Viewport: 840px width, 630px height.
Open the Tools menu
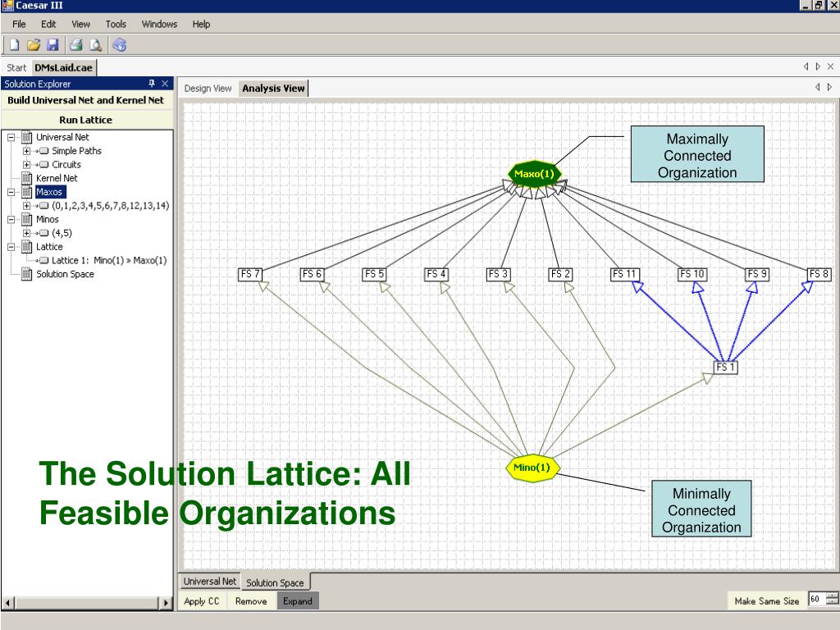pyautogui.click(x=116, y=24)
